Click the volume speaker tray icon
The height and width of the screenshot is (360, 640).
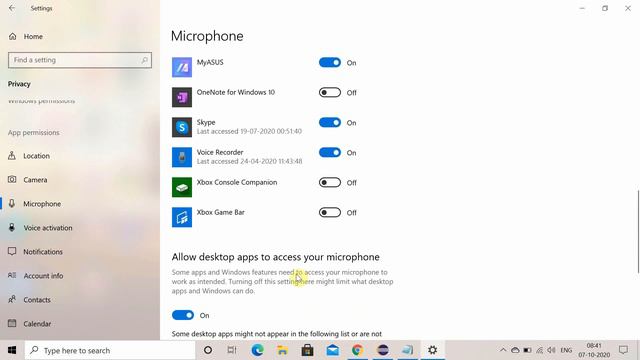pyautogui.click(x=551, y=350)
